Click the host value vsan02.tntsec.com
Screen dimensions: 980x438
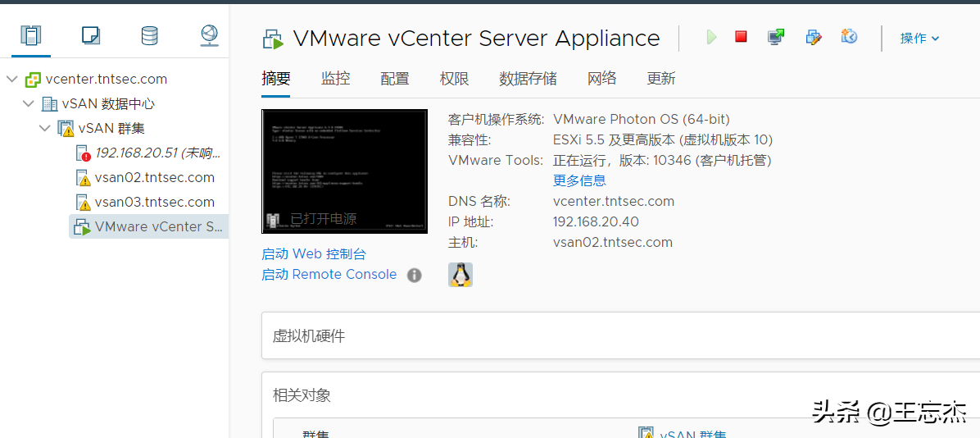[x=613, y=243]
